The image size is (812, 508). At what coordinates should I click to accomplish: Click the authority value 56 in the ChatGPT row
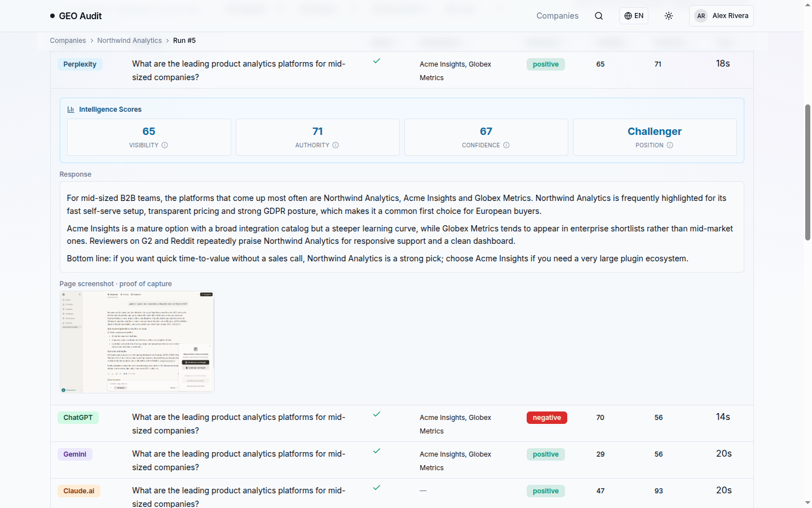click(659, 418)
